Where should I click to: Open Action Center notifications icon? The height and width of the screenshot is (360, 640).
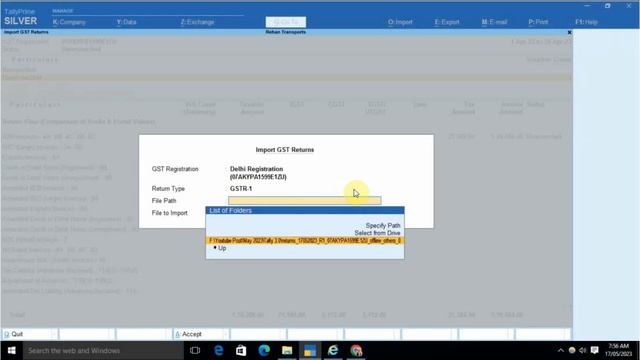[595, 351]
